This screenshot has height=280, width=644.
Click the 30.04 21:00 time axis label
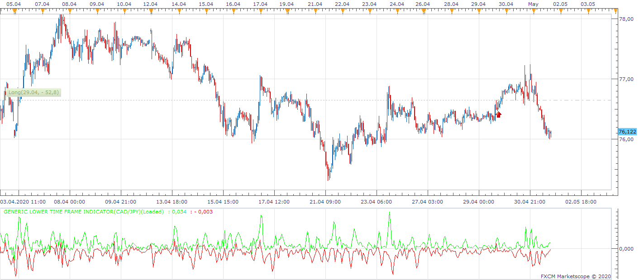(530, 202)
